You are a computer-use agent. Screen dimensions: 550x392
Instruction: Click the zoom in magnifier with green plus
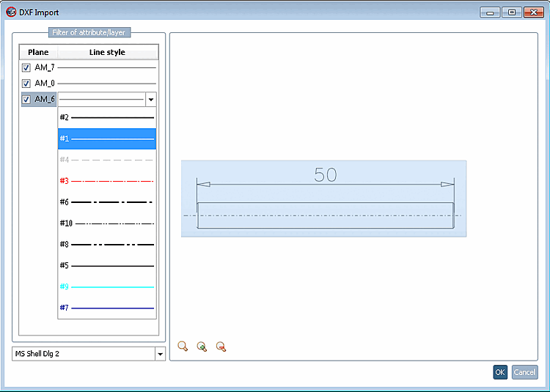[202, 347]
